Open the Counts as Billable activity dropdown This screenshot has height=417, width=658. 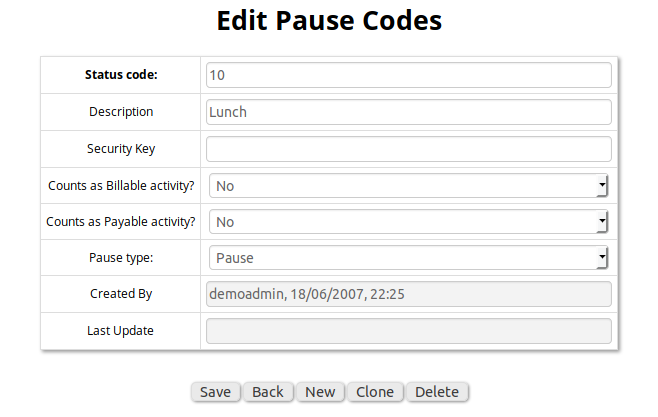pos(408,186)
